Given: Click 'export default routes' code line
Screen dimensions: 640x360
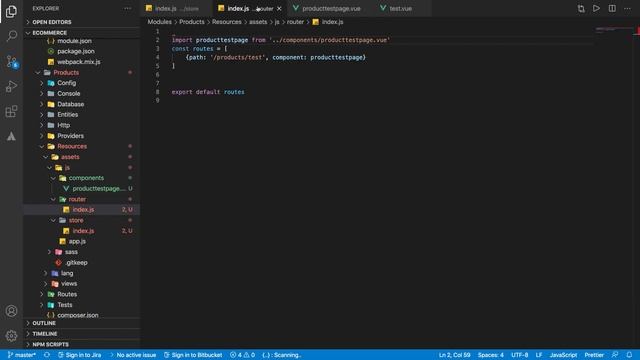Looking at the screenshot, I should (x=208, y=92).
